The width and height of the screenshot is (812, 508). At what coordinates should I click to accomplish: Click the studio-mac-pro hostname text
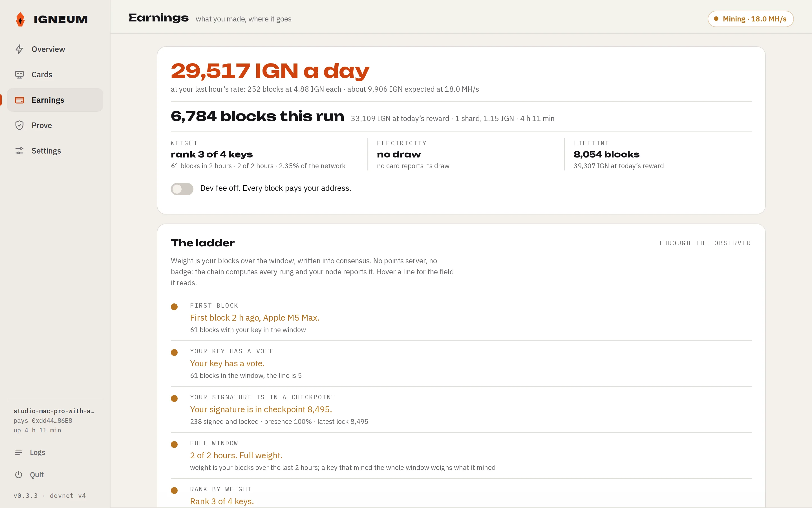[54, 411]
